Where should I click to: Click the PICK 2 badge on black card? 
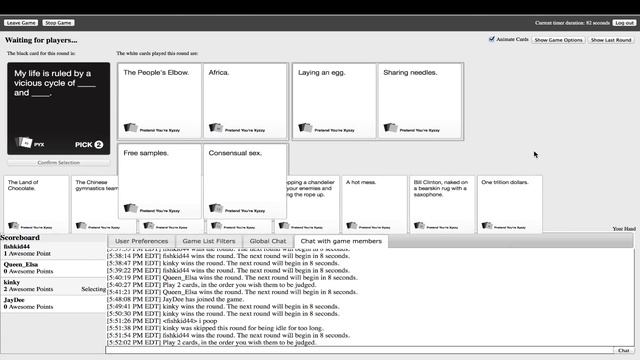click(89, 144)
